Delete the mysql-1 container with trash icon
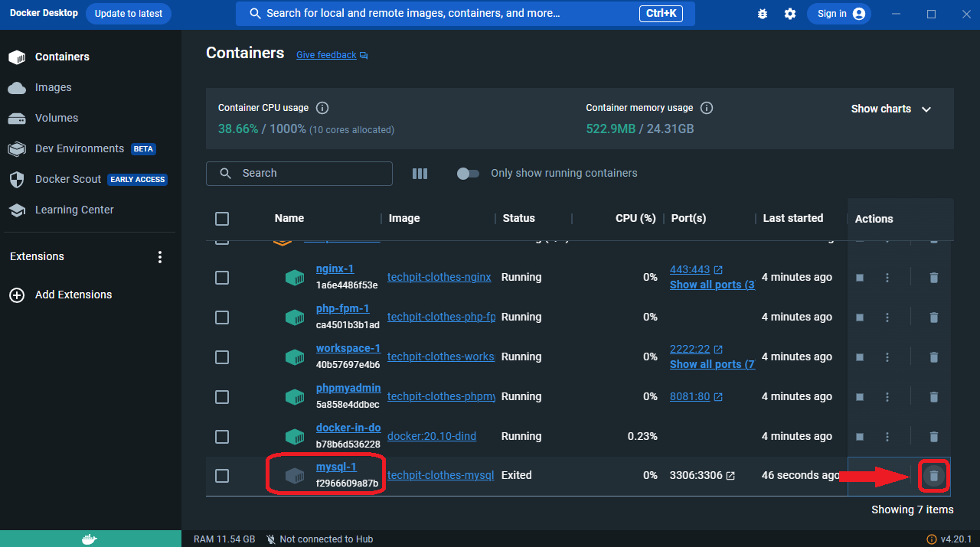The height and width of the screenshot is (547, 980). [x=933, y=476]
